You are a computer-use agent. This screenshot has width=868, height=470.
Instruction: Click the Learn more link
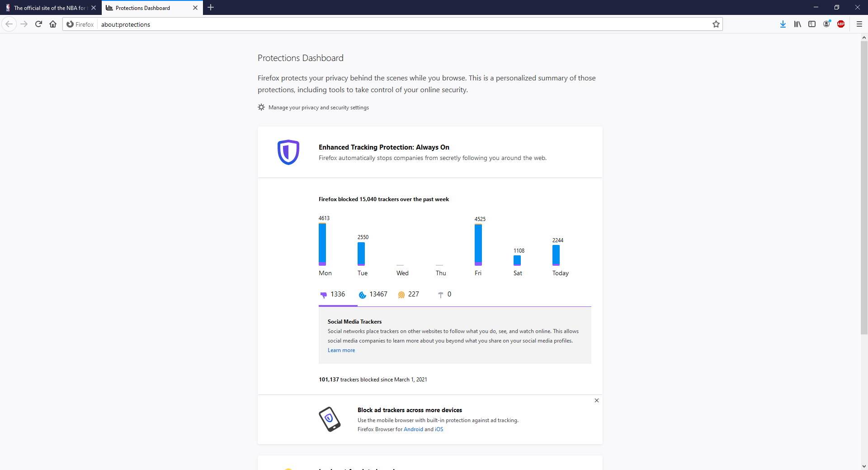point(341,350)
